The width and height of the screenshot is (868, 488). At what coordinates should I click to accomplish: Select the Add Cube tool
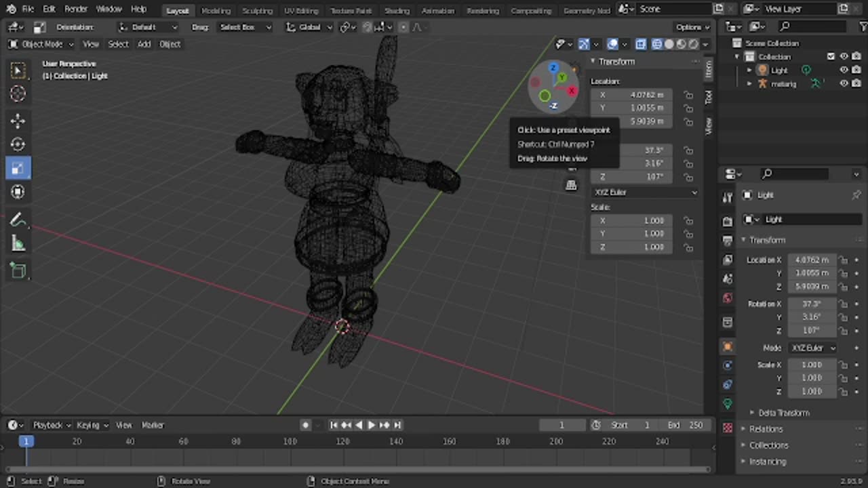tap(18, 271)
